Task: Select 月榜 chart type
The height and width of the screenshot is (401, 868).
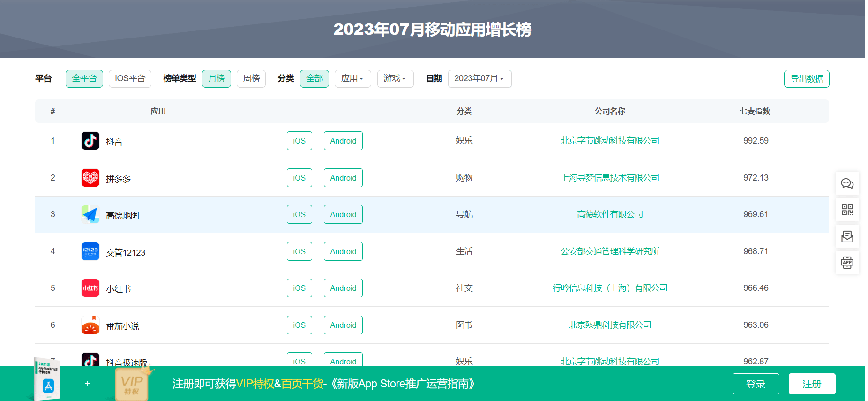Action: coord(217,78)
